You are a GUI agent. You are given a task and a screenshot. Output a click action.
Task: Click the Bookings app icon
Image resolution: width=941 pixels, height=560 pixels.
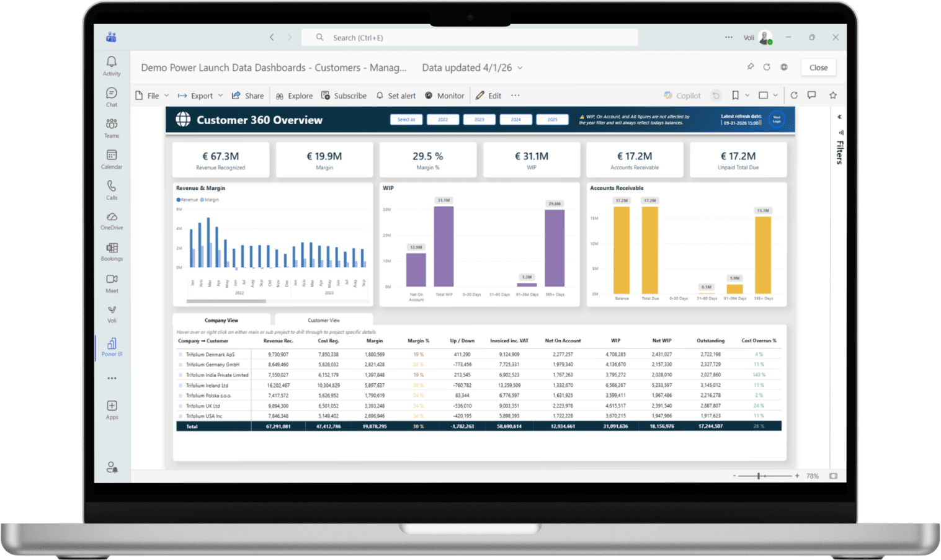pyautogui.click(x=112, y=251)
